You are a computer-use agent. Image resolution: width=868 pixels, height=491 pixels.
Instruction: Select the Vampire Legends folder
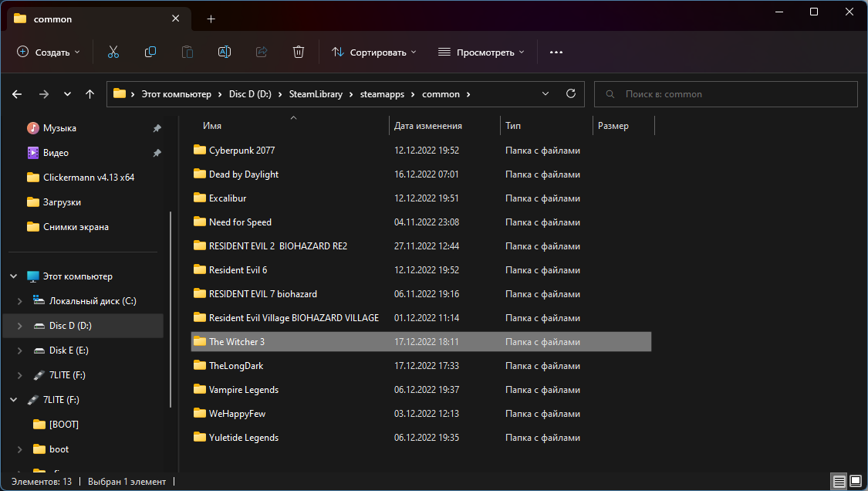point(421,390)
